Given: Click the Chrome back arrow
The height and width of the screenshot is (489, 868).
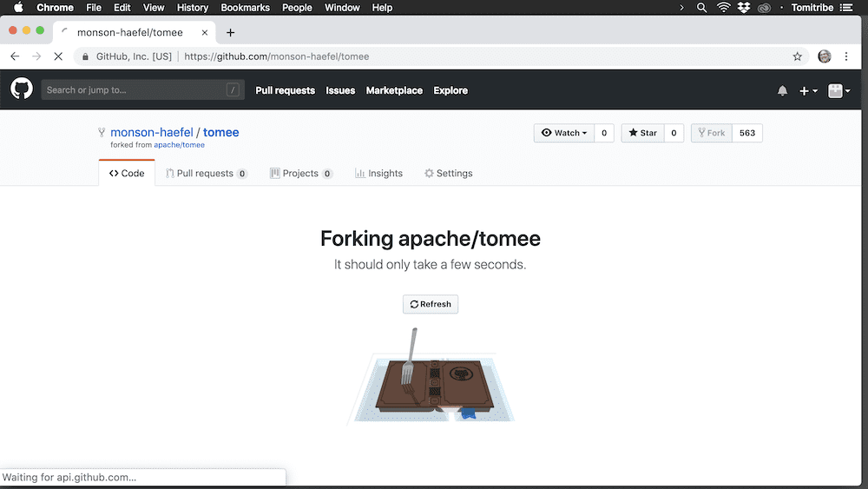Looking at the screenshot, I should pyautogui.click(x=15, y=56).
